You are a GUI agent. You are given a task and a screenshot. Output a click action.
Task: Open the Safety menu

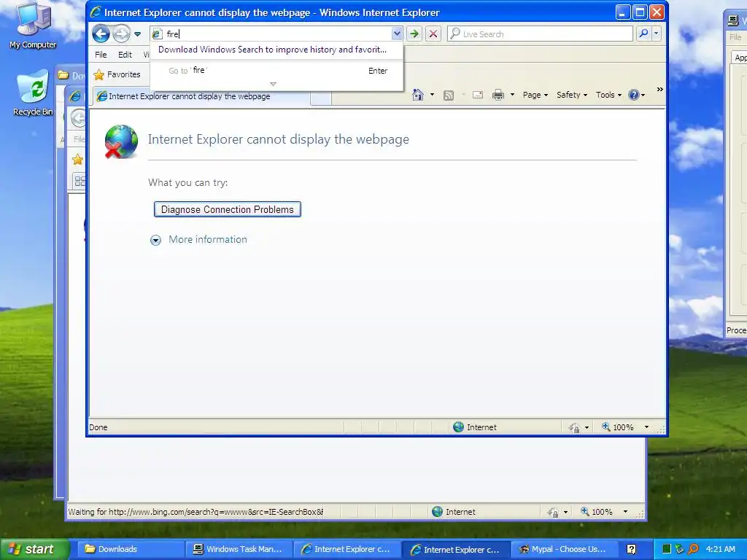pyautogui.click(x=572, y=95)
